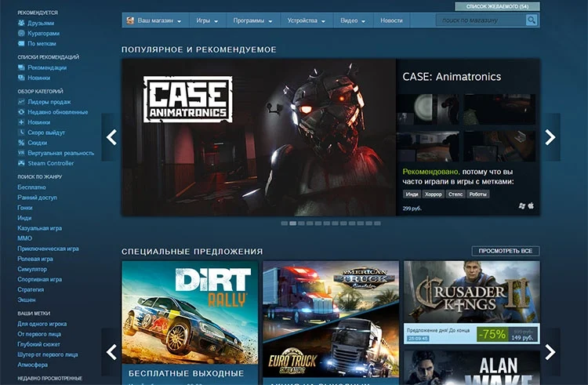Click the CASE: Animatronics title text
This screenshot has height=385, width=588.
(x=452, y=77)
